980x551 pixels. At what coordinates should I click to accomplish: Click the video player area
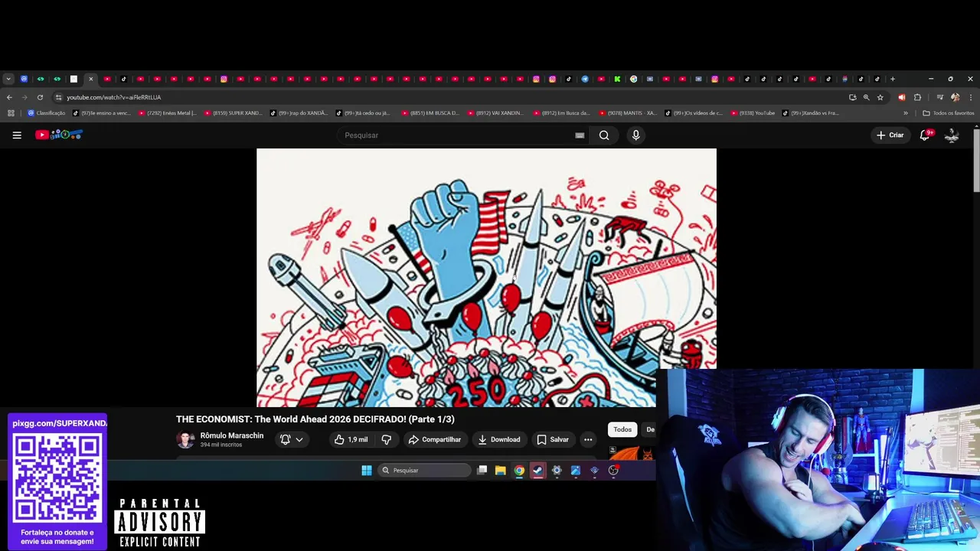(486, 277)
